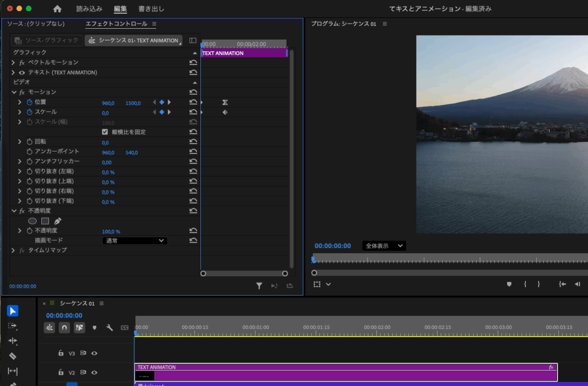The height and width of the screenshot is (386, 588).
Task: Expand the ベクトルモーション effect
Action: [13, 62]
